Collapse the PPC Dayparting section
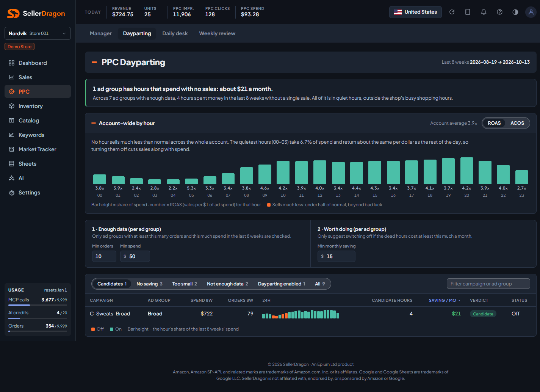 (x=94, y=62)
